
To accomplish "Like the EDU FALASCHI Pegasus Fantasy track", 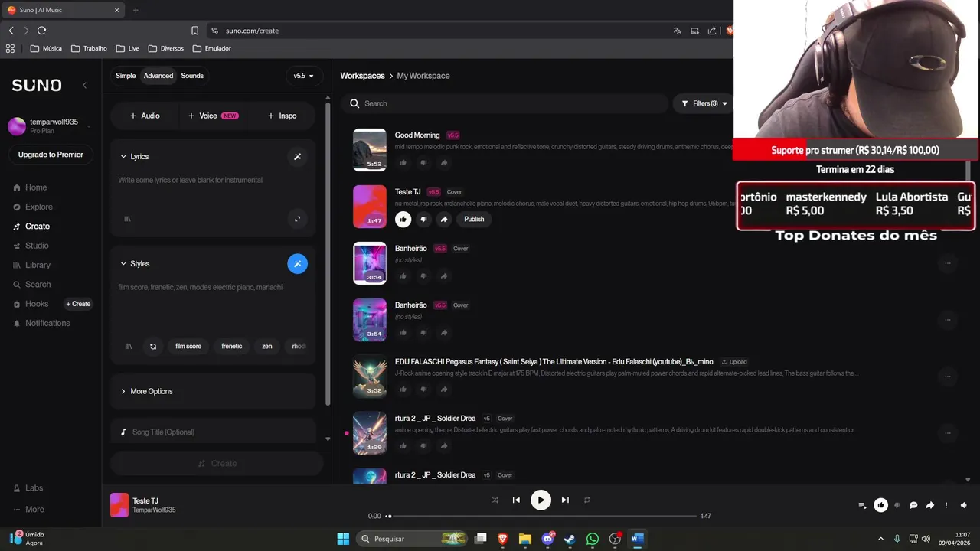I will coord(403,389).
